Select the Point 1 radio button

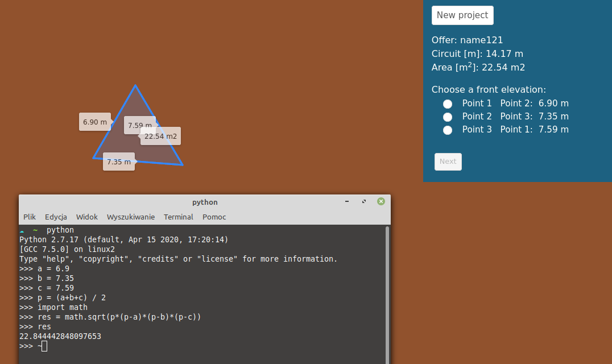click(448, 104)
